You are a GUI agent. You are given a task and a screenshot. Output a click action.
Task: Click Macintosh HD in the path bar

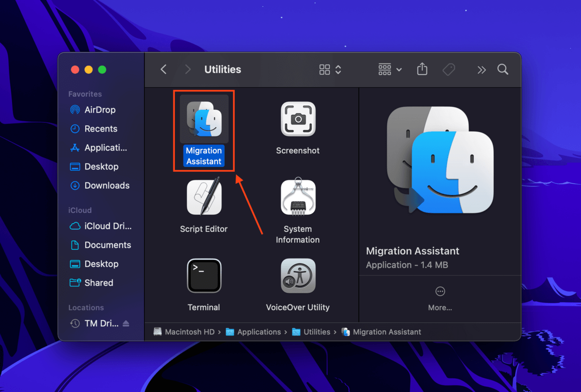[x=184, y=332]
